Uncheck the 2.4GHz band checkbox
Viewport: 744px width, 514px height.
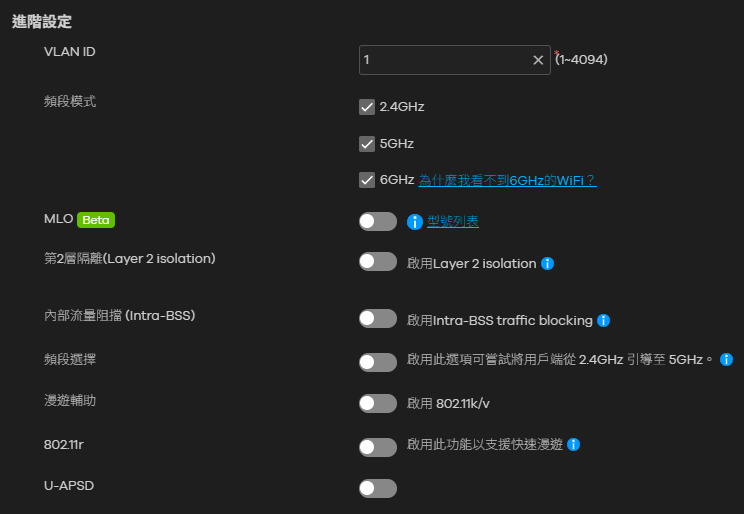(367, 107)
